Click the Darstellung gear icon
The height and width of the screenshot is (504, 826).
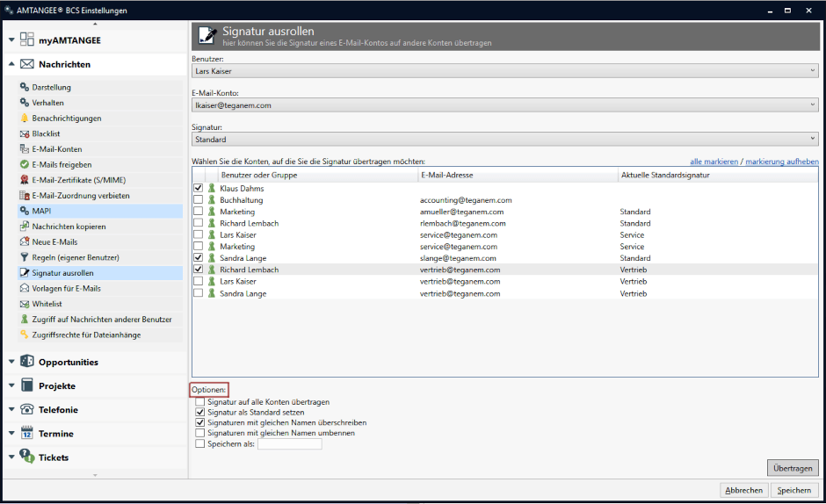click(25, 87)
